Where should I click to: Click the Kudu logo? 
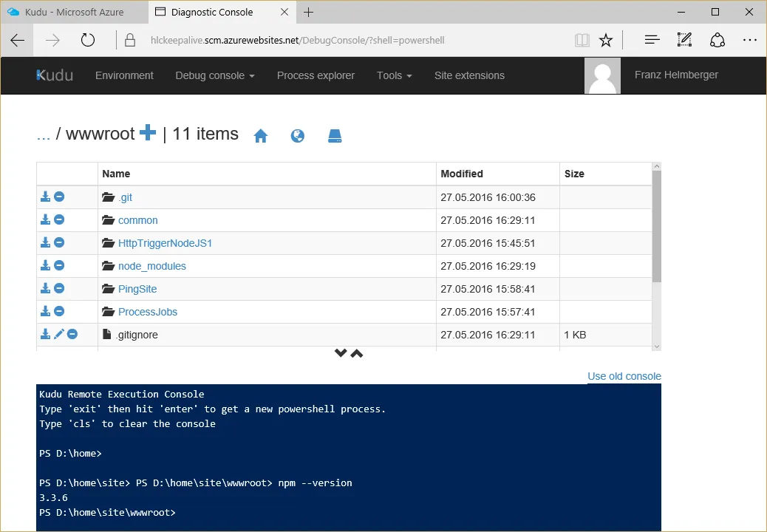point(53,75)
